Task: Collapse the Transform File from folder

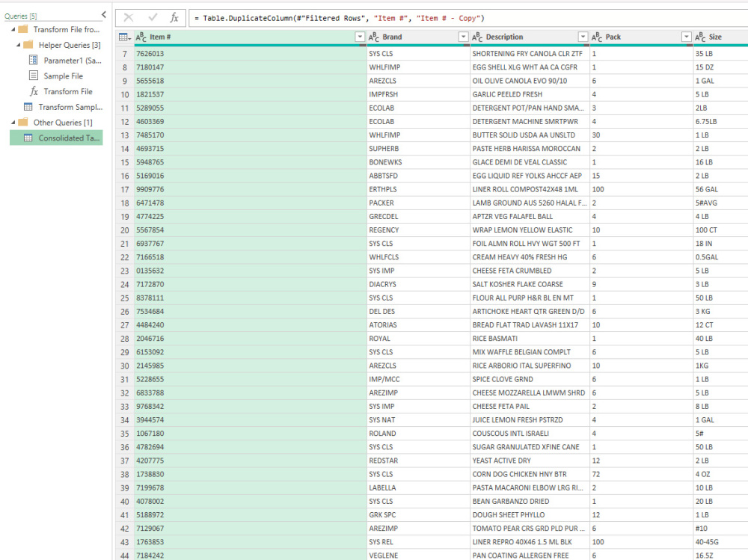Action: (13, 29)
